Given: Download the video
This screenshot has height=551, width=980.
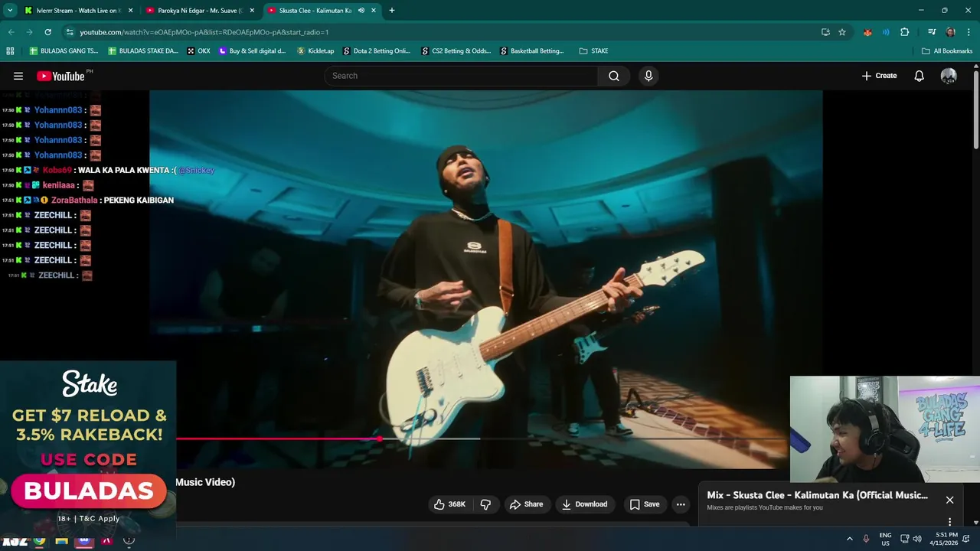Looking at the screenshot, I should 584,504.
